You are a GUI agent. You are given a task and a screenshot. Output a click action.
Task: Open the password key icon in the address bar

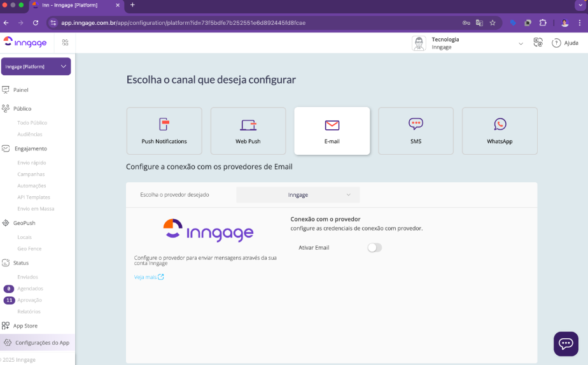click(x=466, y=23)
